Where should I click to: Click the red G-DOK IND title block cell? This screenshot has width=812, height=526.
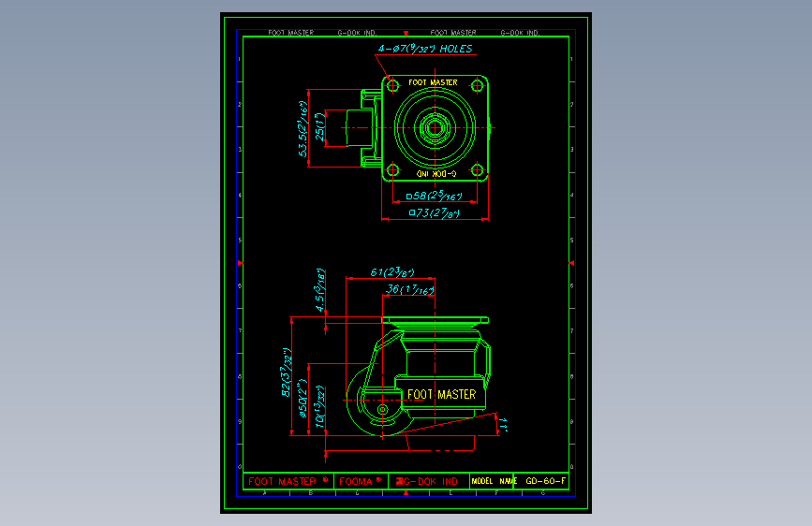click(427, 481)
